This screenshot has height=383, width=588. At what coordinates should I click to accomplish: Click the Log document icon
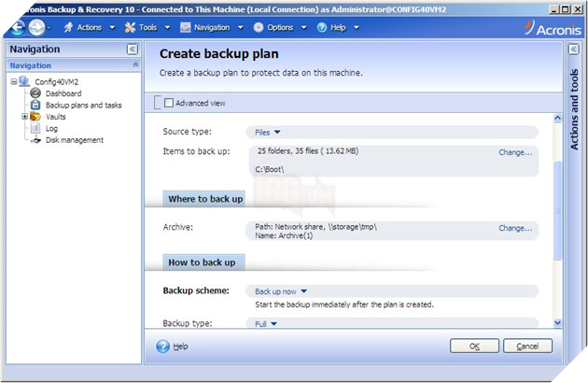[x=35, y=128]
